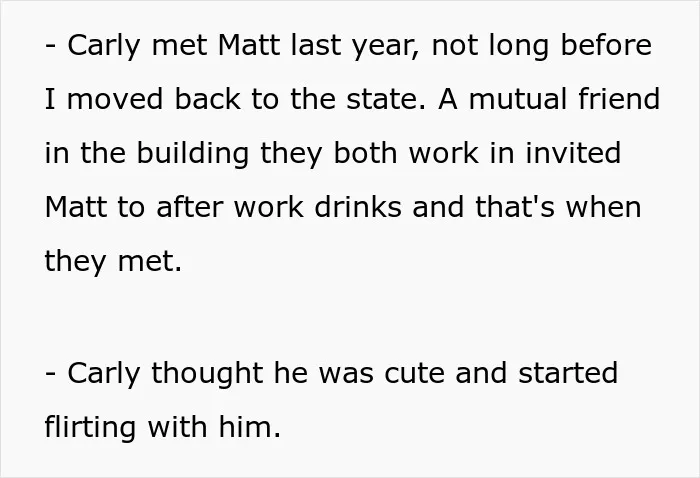
Task: Click the word "friend" ending the second line
Action: 619,99
